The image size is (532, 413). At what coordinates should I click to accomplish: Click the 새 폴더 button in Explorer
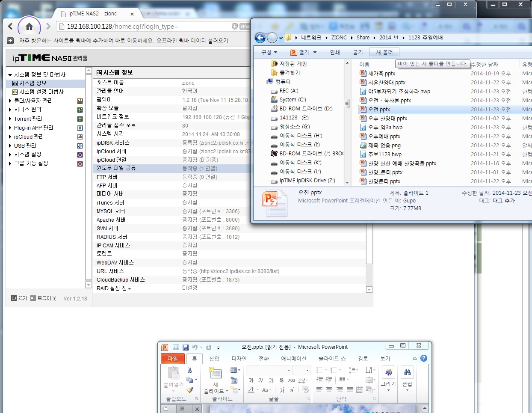tap(384, 52)
